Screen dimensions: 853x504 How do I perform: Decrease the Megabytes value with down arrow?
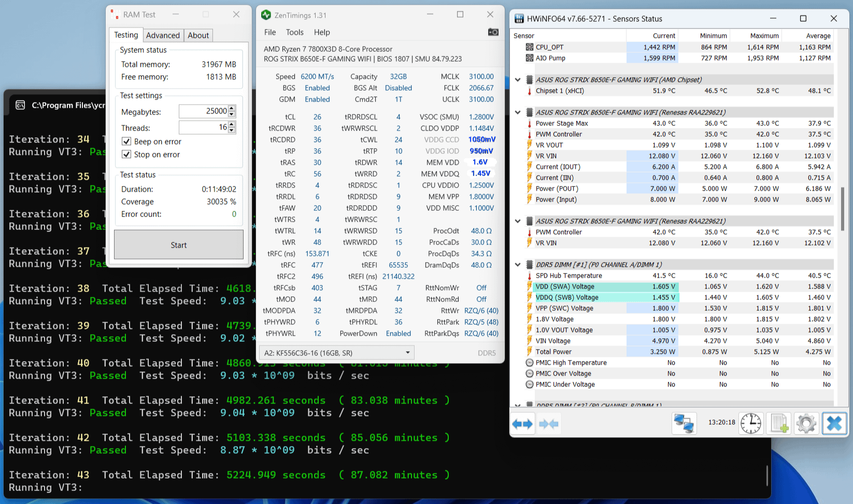coord(232,114)
